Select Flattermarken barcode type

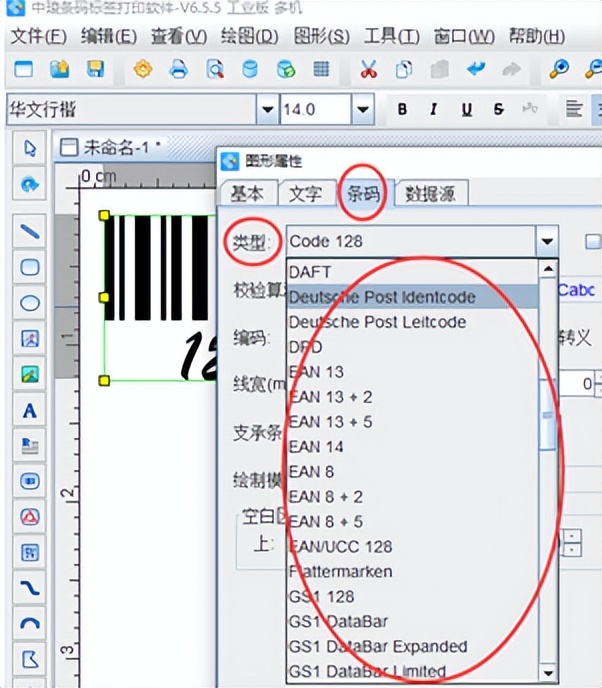coord(412,572)
